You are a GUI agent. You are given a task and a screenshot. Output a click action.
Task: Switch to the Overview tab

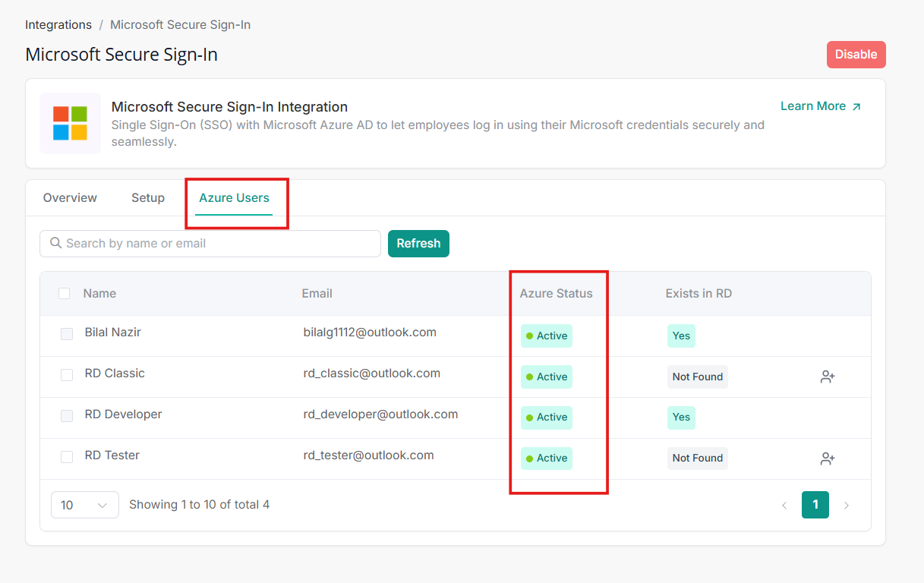pyautogui.click(x=70, y=198)
